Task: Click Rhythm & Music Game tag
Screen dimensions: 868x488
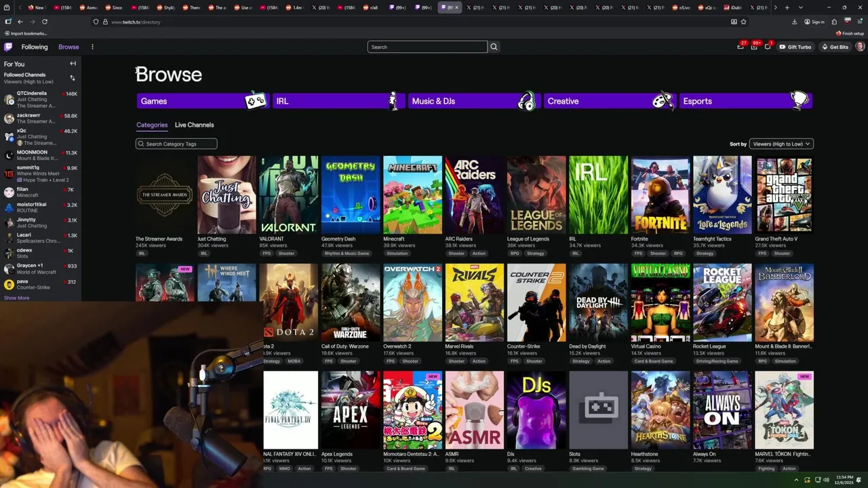Action: coord(347,253)
